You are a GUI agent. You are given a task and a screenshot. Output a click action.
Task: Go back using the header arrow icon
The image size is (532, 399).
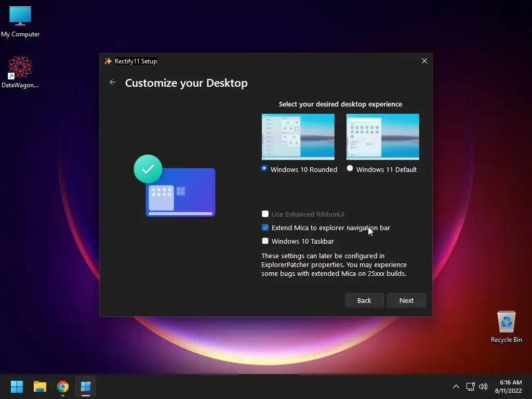coord(113,83)
